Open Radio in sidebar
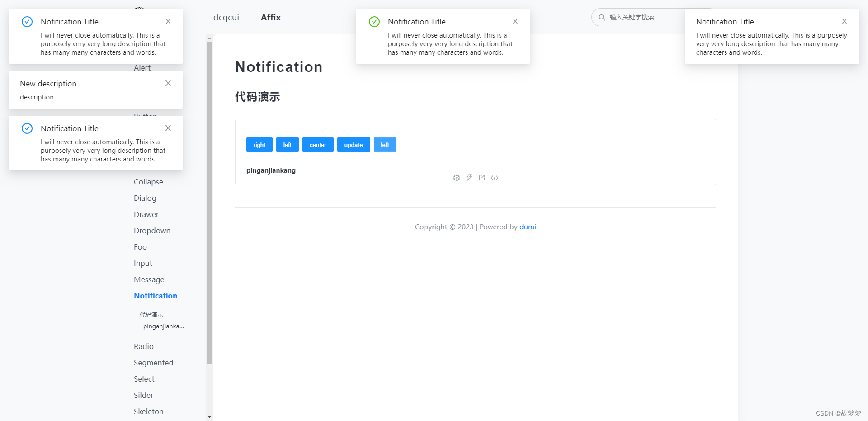Image resolution: width=868 pixels, height=421 pixels. coord(144,346)
